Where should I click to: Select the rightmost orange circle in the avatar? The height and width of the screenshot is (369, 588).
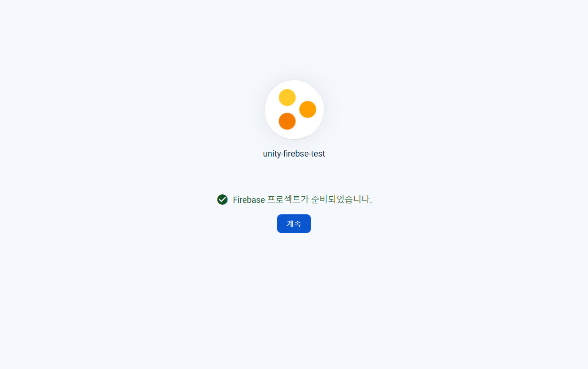308,109
